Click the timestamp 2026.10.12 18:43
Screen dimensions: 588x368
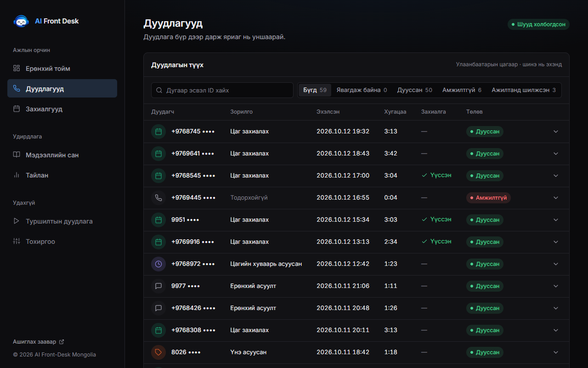coord(343,154)
